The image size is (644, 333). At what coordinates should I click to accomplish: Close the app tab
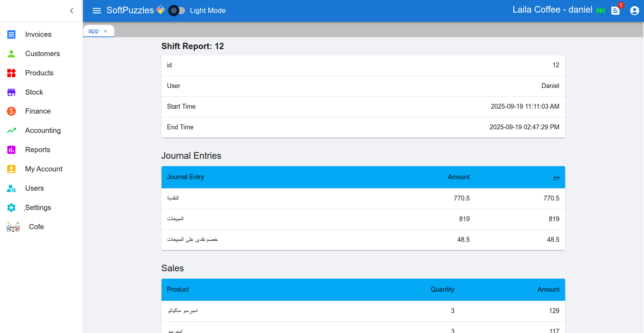105,31
